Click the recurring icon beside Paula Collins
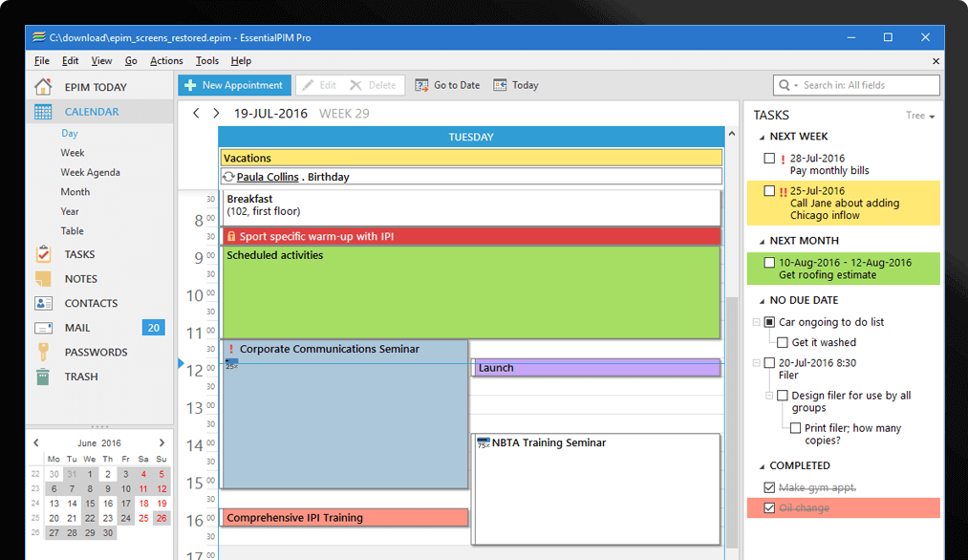 (x=228, y=177)
